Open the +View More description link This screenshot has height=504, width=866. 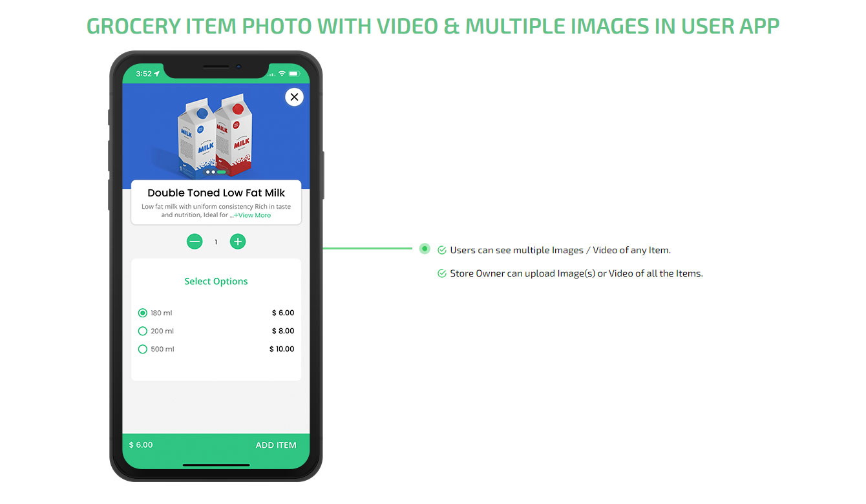pyautogui.click(x=252, y=215)
